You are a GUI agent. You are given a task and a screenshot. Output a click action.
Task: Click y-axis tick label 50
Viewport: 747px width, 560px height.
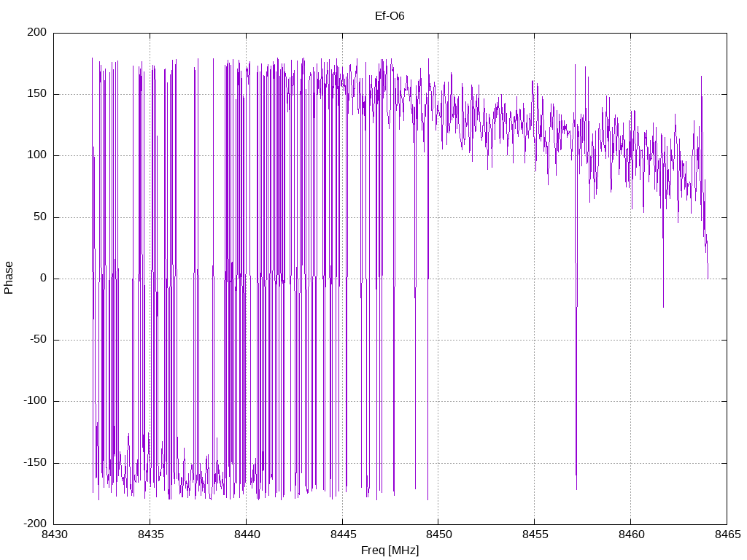coord(41,217)
